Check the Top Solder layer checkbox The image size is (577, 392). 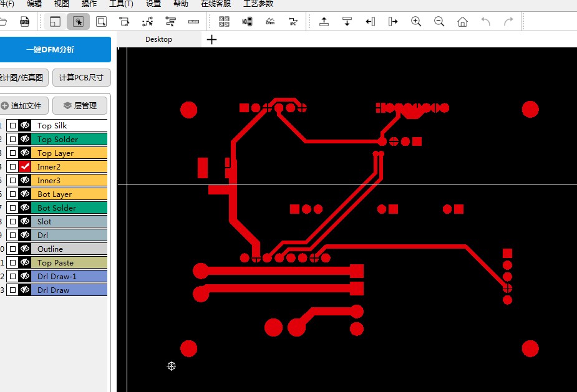point(13,139)
